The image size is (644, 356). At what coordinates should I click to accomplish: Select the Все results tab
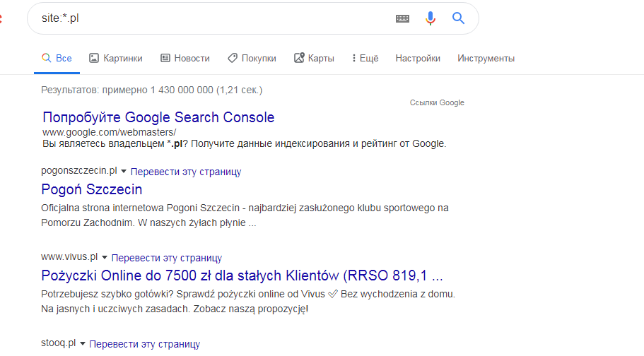coord(57,59)
